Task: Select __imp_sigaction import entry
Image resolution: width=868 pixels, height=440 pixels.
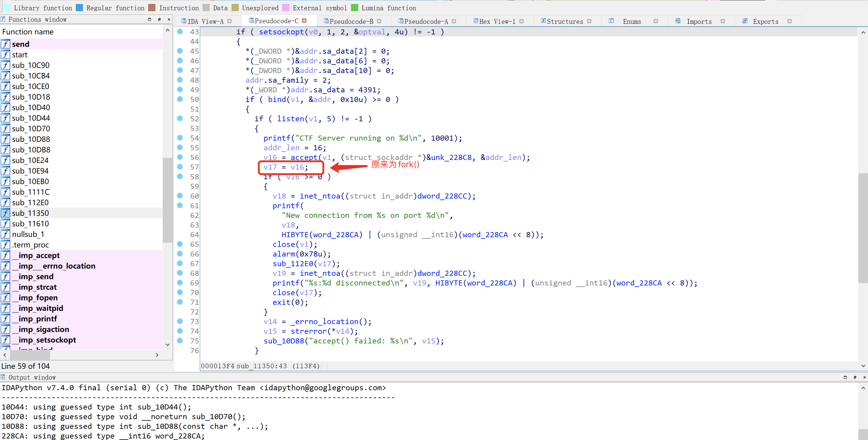Action: click(x=81, y=329)
